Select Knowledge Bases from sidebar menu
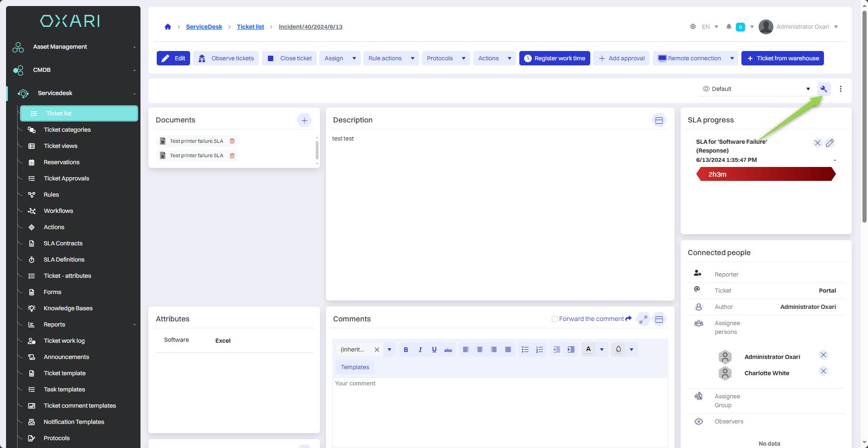The height and width of the screenshot is (448, 868). click(68, 308)
